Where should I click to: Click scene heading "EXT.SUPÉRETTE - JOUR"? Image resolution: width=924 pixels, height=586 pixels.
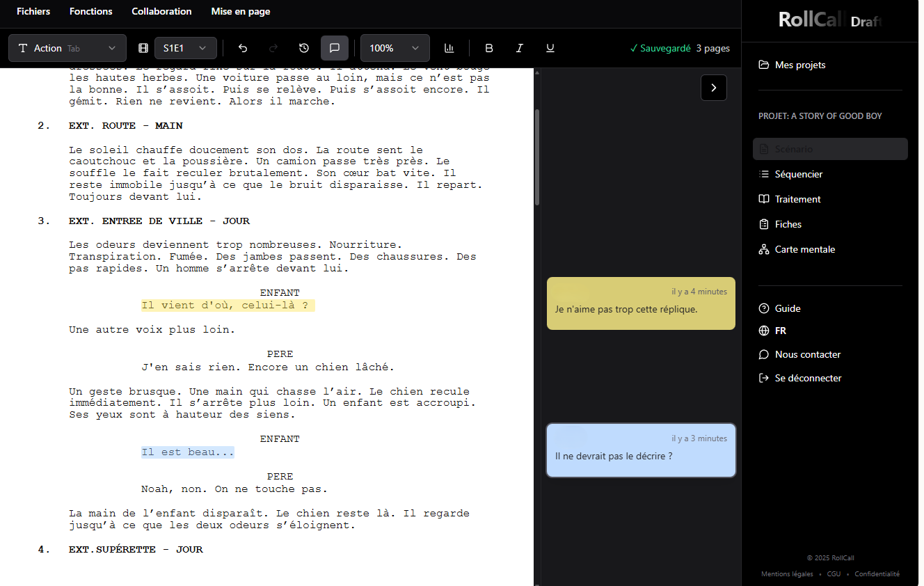click(136, 550)
